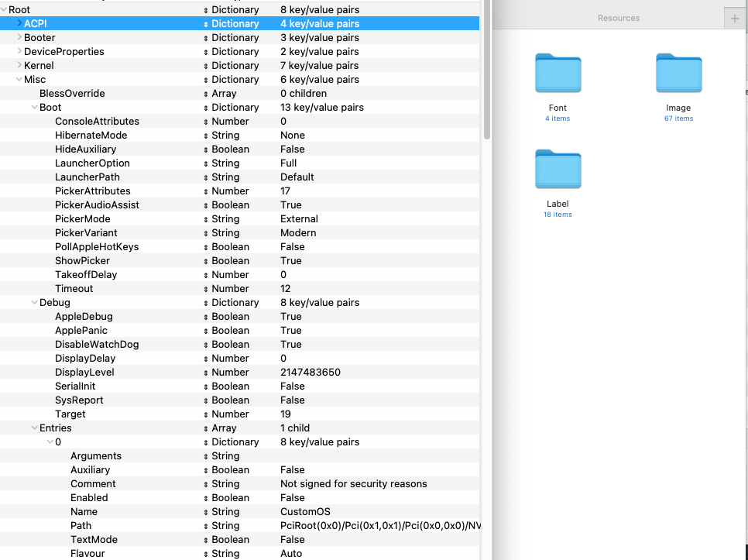Select the SysReport key

79,400
